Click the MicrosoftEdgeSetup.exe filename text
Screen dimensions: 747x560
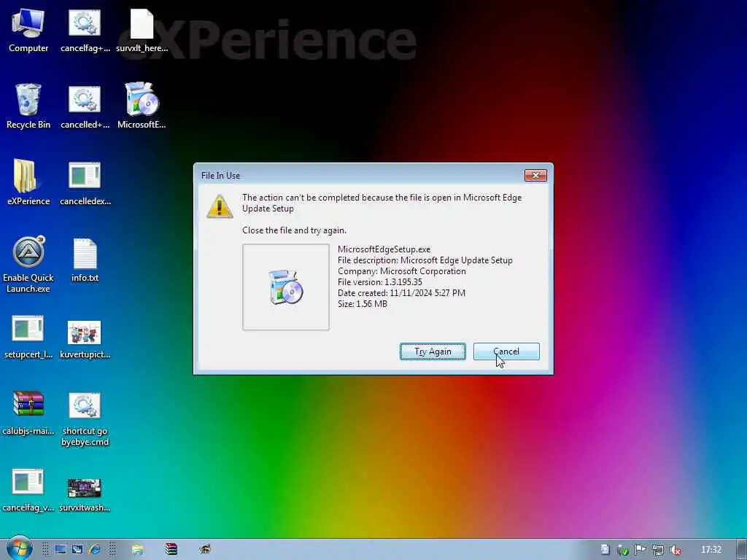(x=384, y=249)
